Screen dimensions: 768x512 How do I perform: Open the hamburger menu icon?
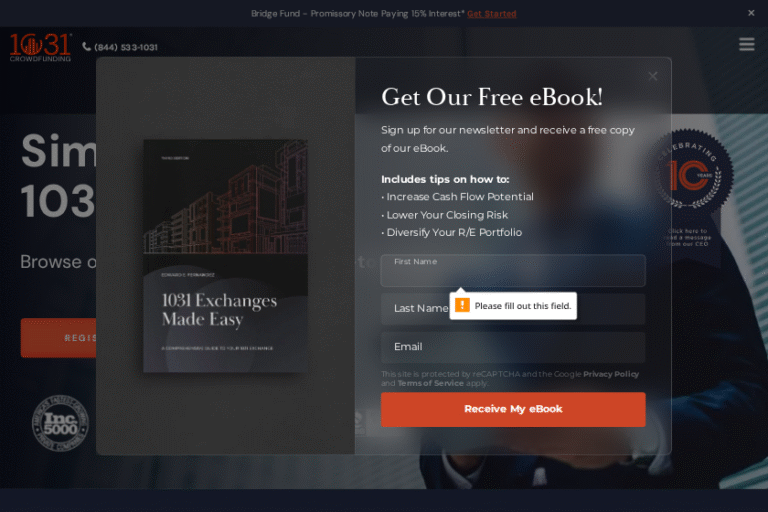click(x=746, y=44)
